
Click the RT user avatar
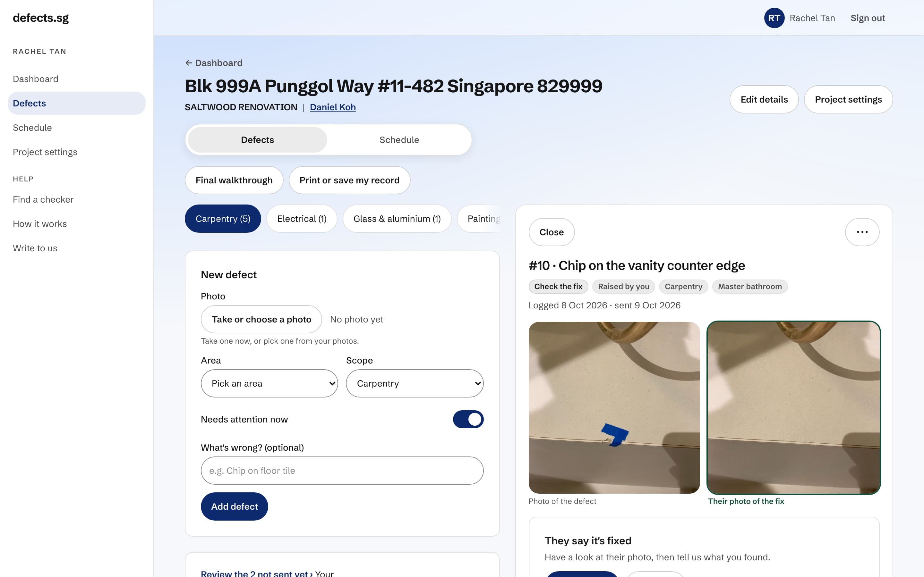(x=774, y=18)
